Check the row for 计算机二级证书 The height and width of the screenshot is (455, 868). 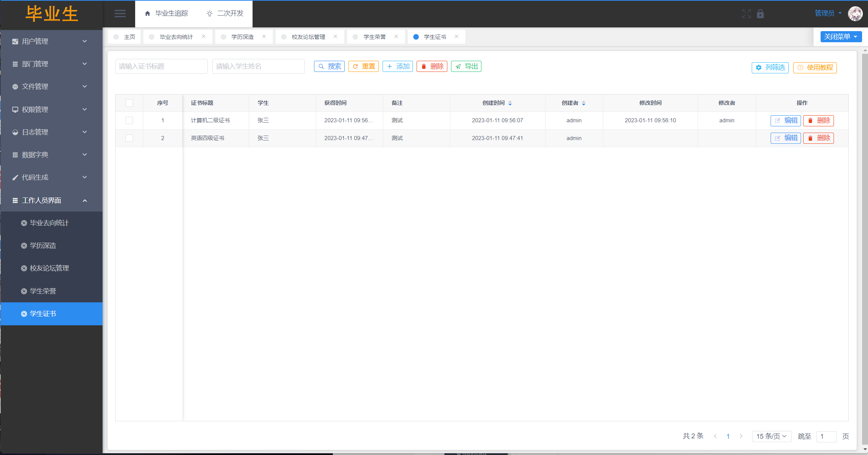click(129, 120)
